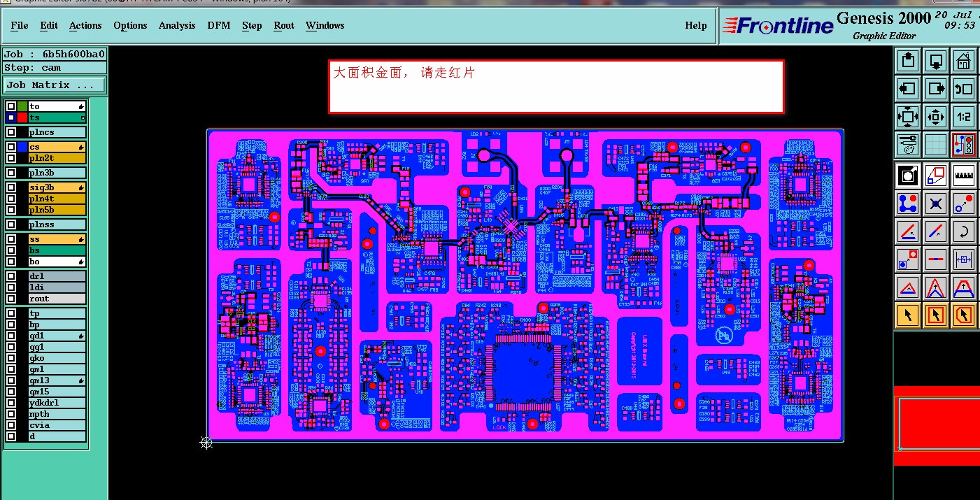Open the File menu

pos(20,25)
